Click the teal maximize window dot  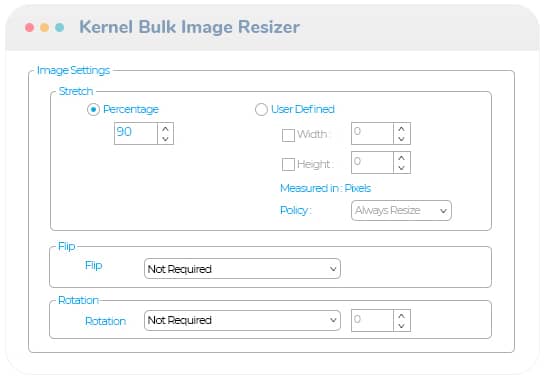(59, 27)
